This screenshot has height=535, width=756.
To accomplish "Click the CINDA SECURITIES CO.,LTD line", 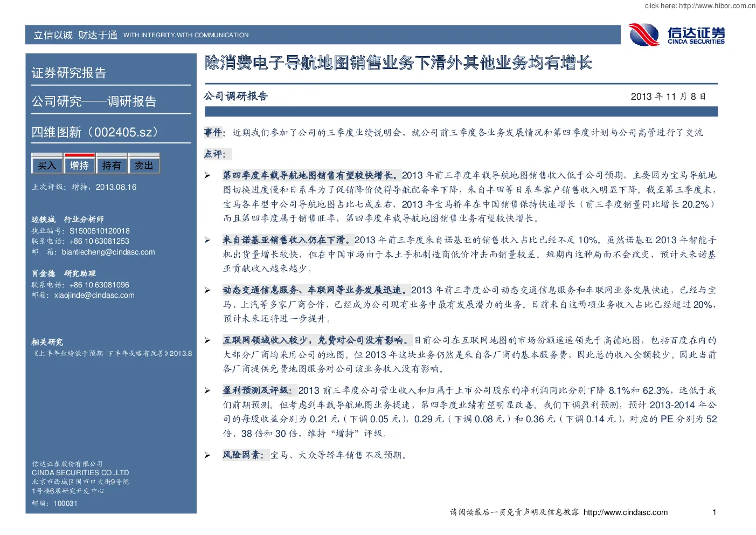I will pyautogui.click(x=80, y=472).
